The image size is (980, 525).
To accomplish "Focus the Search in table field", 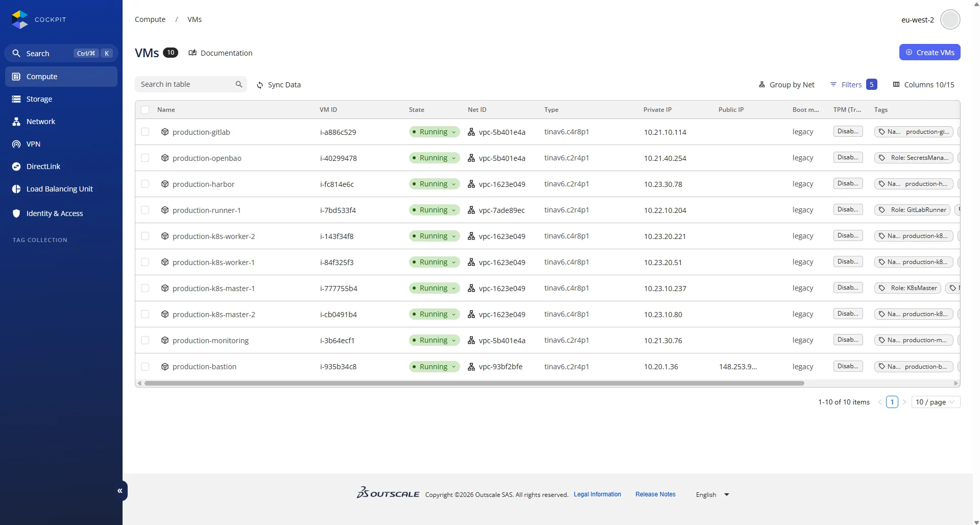I will [184, 84].
